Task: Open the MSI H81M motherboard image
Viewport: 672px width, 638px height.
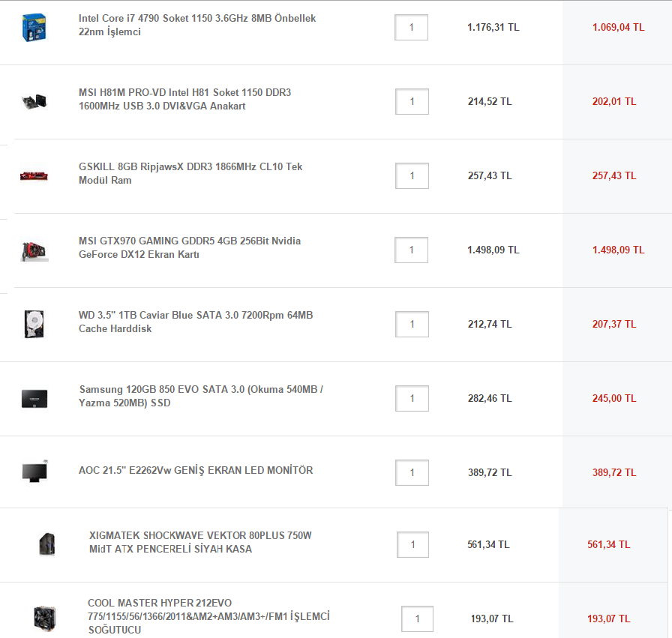Action: click(34, 101)
